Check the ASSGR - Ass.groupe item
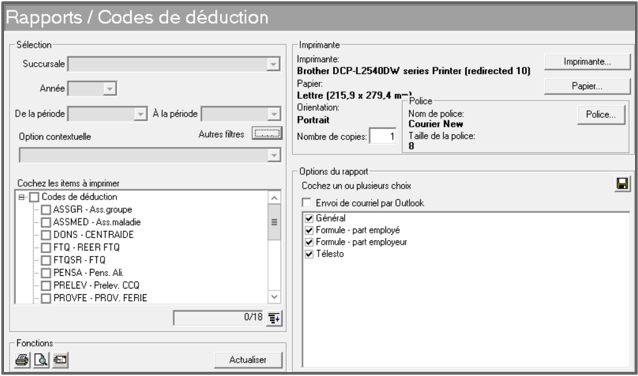The width and height of the screenshot is (638, 376). [46, 210]
